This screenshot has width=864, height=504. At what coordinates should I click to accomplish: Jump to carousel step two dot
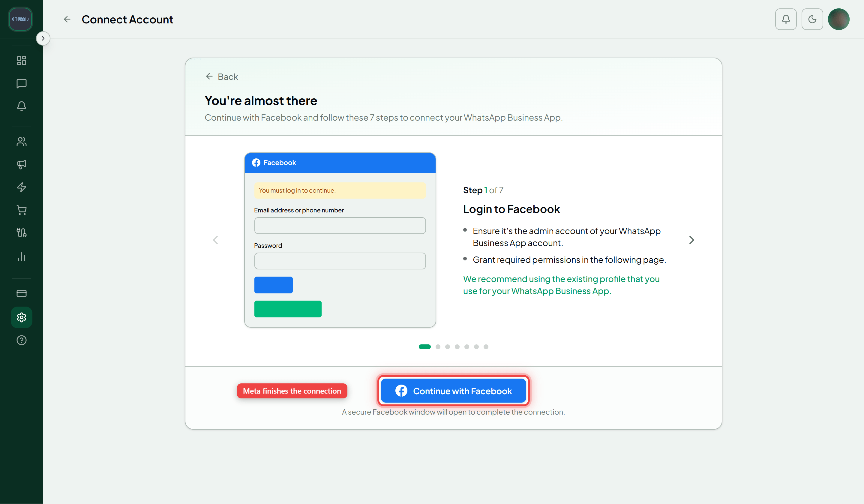[438, 346]
